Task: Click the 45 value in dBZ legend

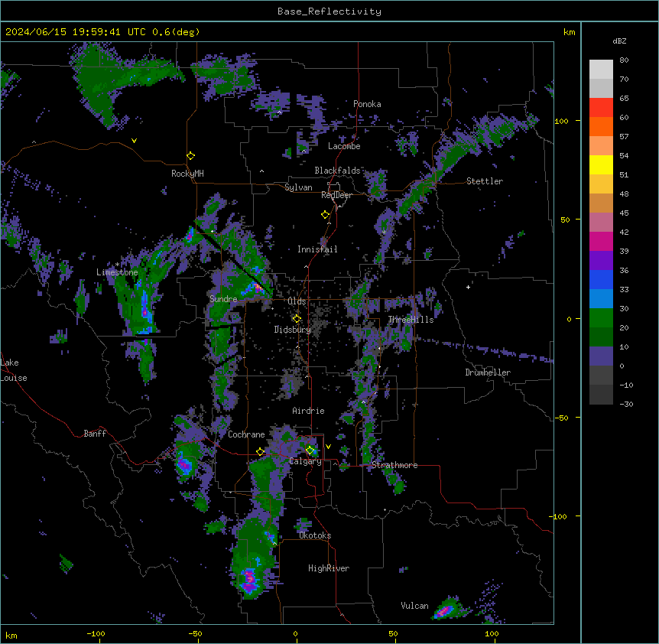Action: (624, 213)
